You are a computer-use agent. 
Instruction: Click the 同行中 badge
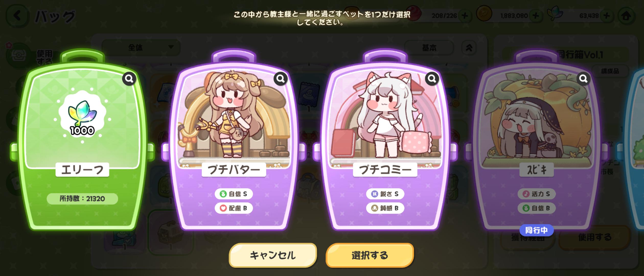[536, 230]
